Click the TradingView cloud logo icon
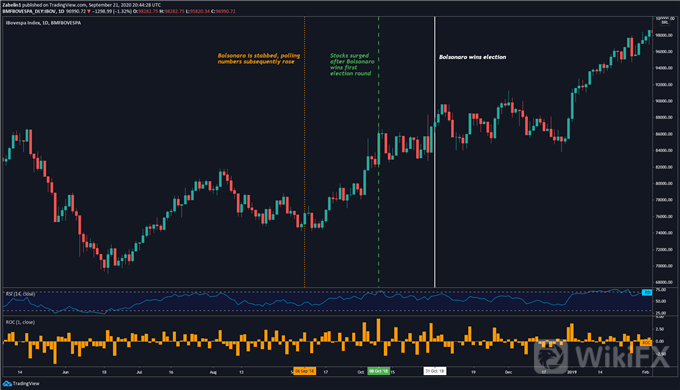The width and height of the screenshot is (680, 390). [x=7, y=383]
